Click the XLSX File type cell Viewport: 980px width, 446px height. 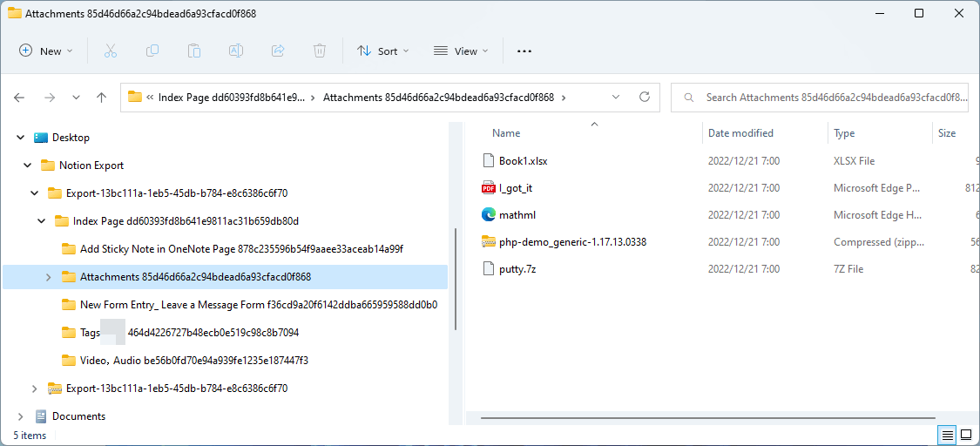(854, 160)
